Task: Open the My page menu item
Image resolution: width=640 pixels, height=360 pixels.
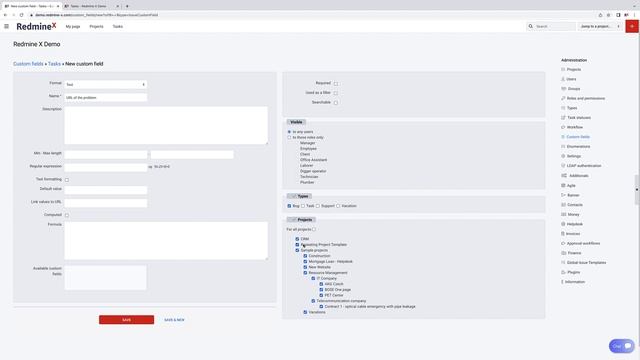Action: point(73,27)
